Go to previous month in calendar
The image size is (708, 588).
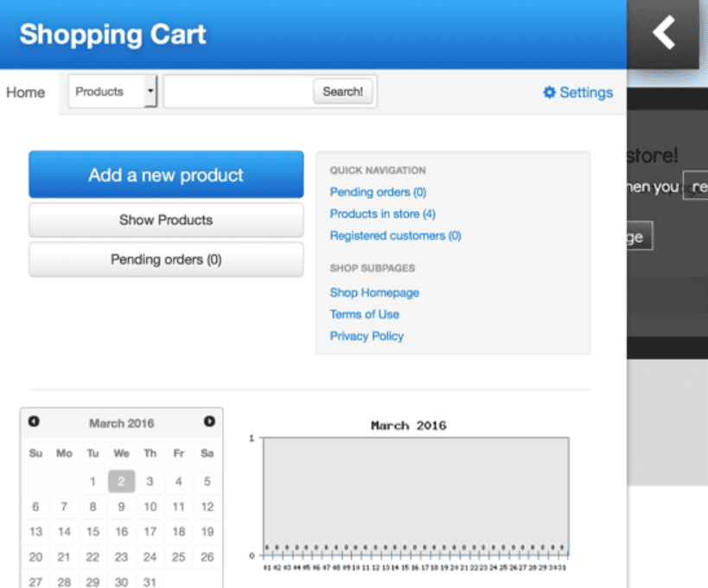click(34, 421)
